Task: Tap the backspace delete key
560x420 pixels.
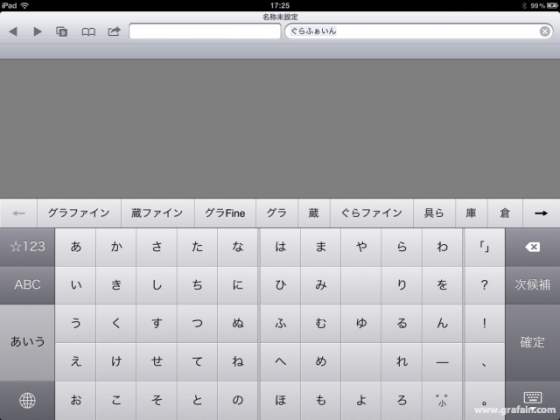Action: [x=532, y=247]
